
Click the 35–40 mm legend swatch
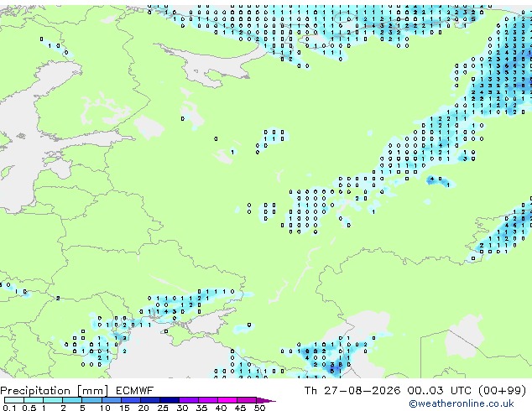208,400
